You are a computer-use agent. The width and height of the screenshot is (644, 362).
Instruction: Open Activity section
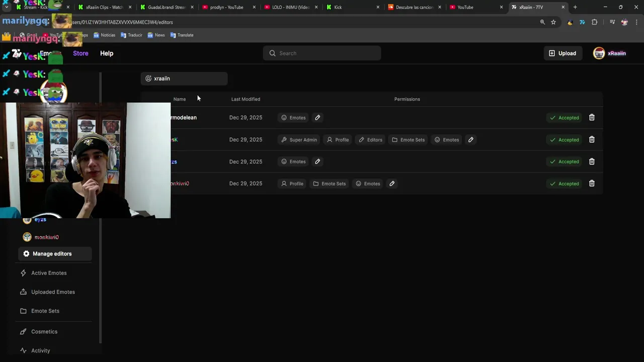pos(41,351)
